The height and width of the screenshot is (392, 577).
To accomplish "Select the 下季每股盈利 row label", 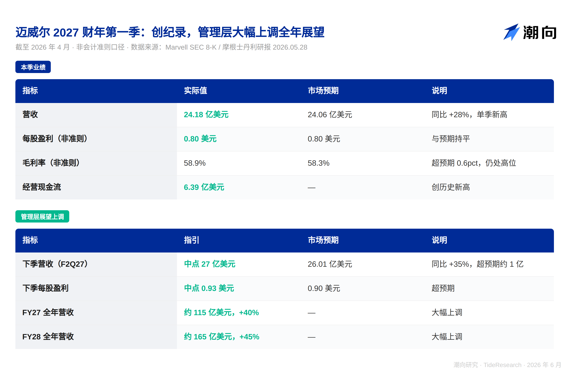I will click(45, 288).
